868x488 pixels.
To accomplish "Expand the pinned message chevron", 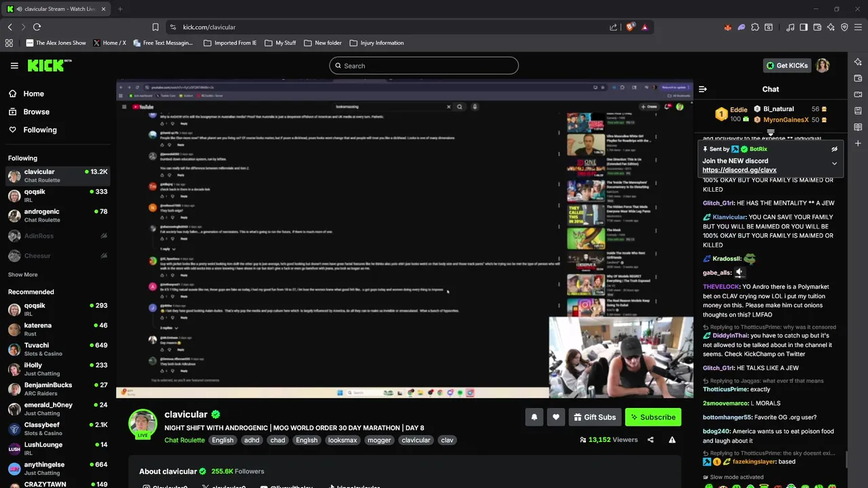I will pyautogui.click(x=834, y=163).
